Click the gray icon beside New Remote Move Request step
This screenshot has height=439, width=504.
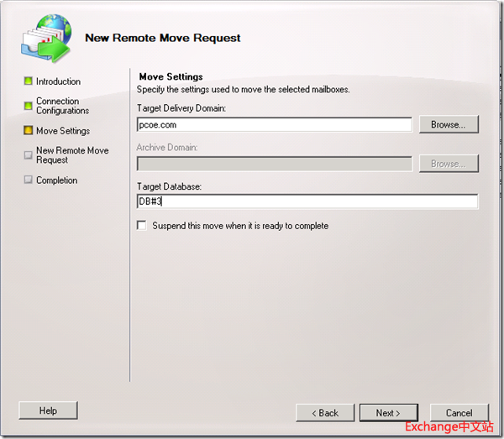(28, 154)
